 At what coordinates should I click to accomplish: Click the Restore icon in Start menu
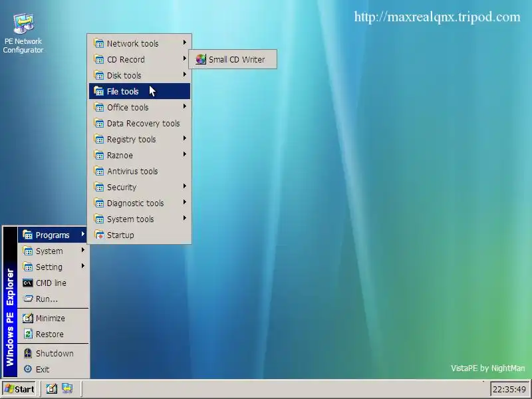tap(27, 334)
